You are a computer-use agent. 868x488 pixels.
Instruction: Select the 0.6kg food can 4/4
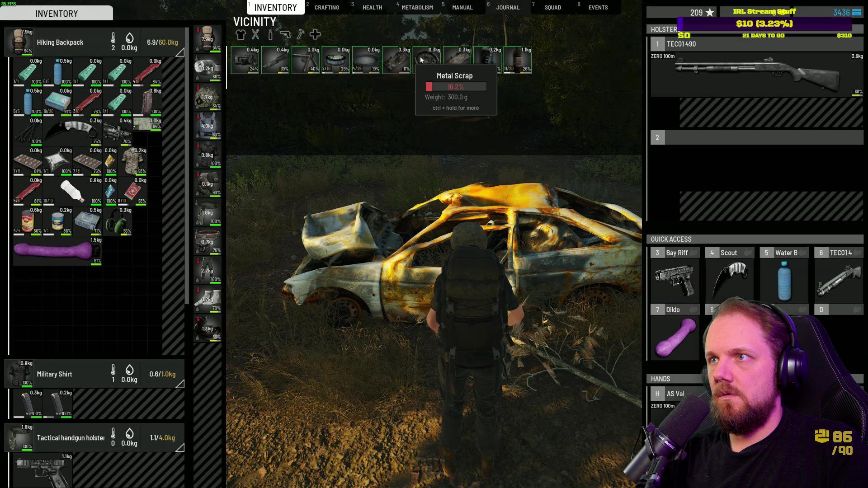[28, 221]
